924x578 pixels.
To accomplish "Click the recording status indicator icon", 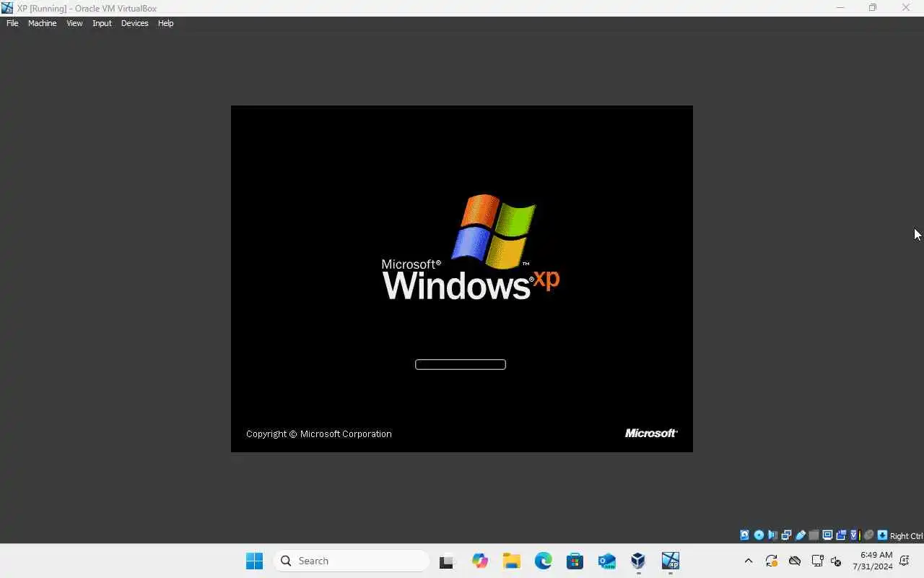I will (841, 535).
